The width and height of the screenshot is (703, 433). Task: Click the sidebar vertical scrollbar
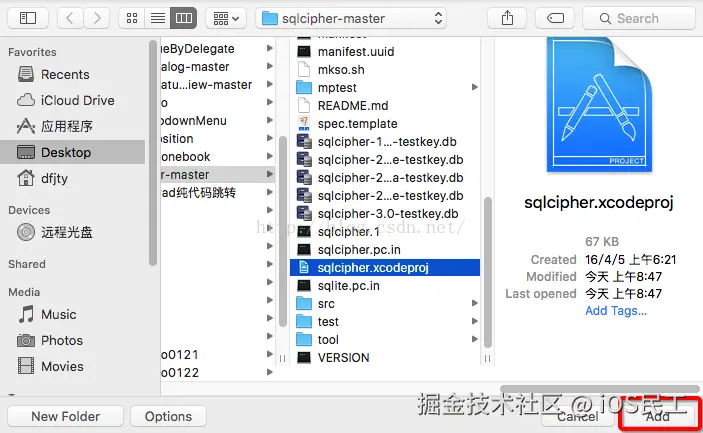pos(153,152)
